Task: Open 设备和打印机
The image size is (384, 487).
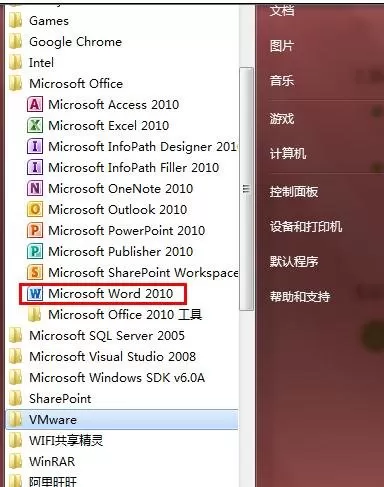Action: click(306, 227)
